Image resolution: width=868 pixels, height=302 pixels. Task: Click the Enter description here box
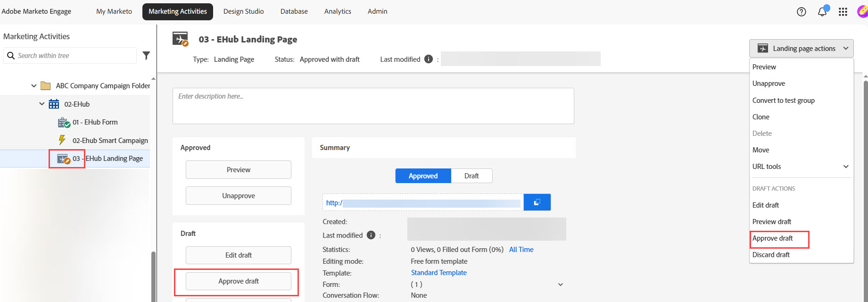(373, 106)
